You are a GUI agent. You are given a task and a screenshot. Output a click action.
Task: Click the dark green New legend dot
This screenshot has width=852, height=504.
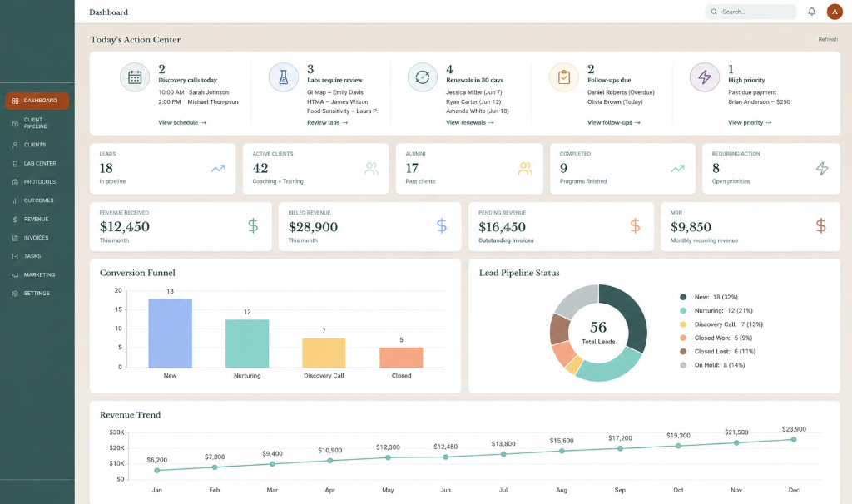point(683,297)
